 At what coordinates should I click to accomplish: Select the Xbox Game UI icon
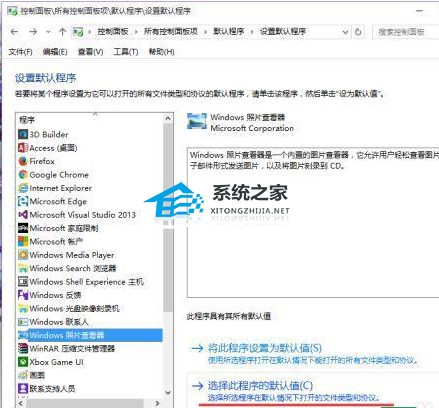tap(23, 362)
